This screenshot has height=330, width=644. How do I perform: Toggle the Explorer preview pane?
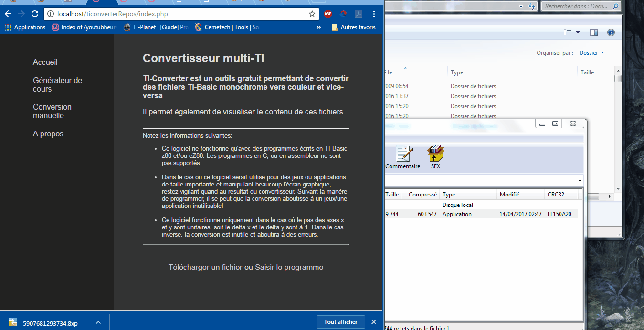point(594,32)
